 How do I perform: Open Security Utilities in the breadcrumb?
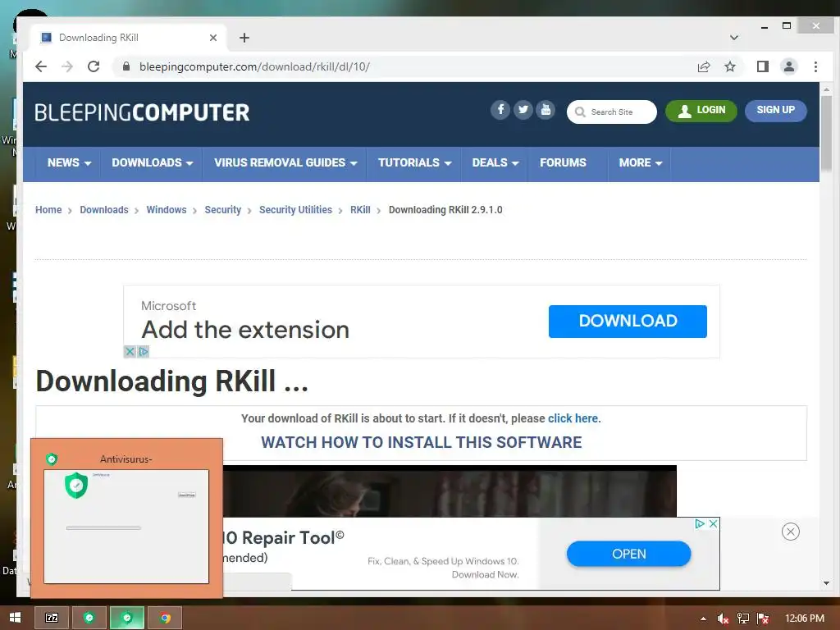(x=295, y=210)
